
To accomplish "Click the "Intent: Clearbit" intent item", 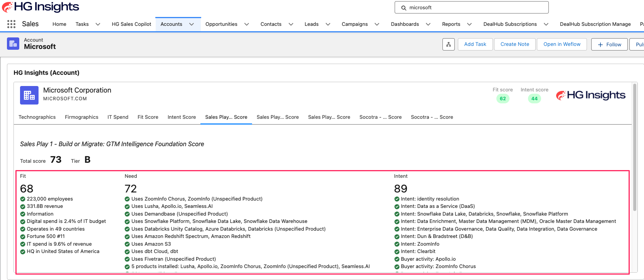I will 418,251.
